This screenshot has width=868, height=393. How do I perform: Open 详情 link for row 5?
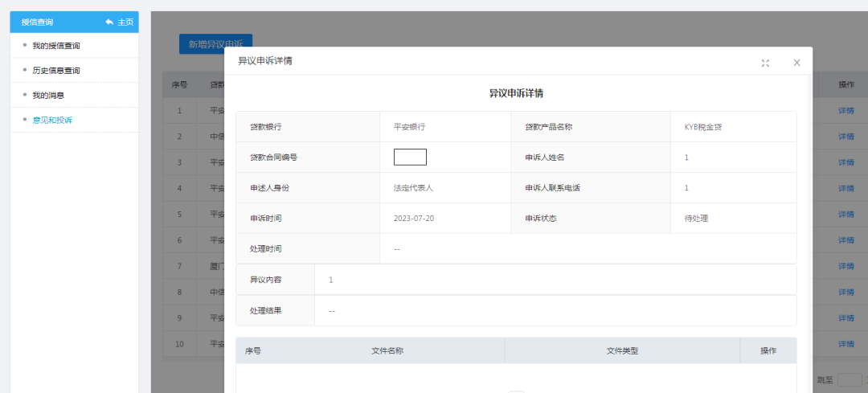point(845,215)
